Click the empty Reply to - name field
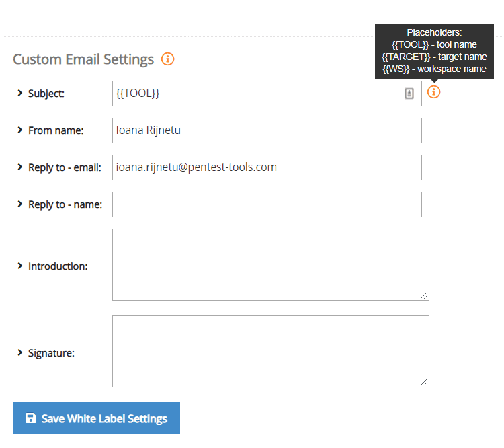Image resolution: width=504 pixels, height=448 pixels. click(x=267, y=204)
